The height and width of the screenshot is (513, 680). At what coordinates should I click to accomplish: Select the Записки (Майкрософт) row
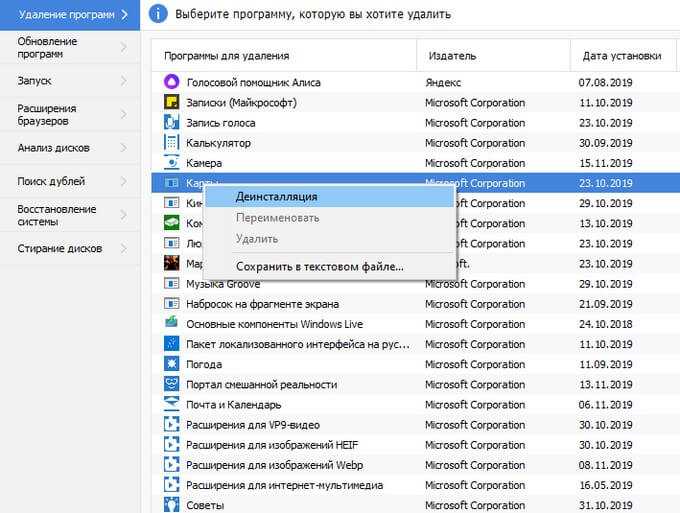415,102
